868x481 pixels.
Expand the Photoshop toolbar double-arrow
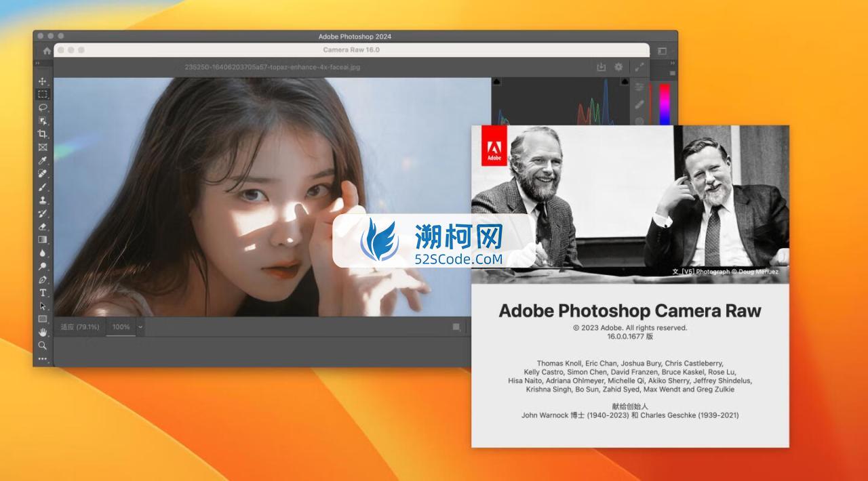38,64
